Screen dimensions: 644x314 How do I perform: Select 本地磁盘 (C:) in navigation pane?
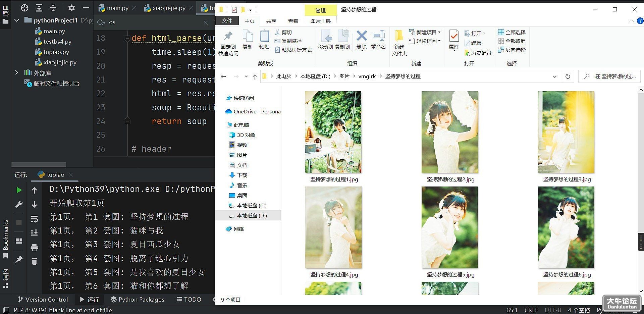[248, 205]
